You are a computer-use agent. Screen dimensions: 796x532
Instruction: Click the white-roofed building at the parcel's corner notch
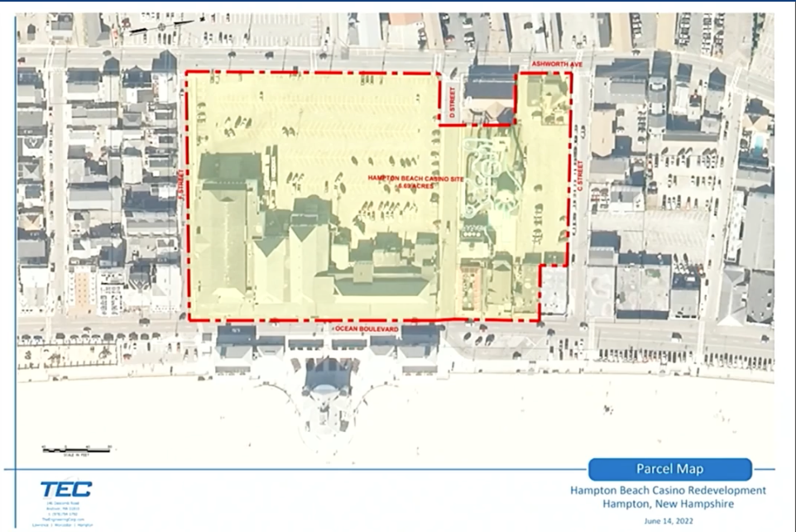pyautogui.click(x=554, y=291)
